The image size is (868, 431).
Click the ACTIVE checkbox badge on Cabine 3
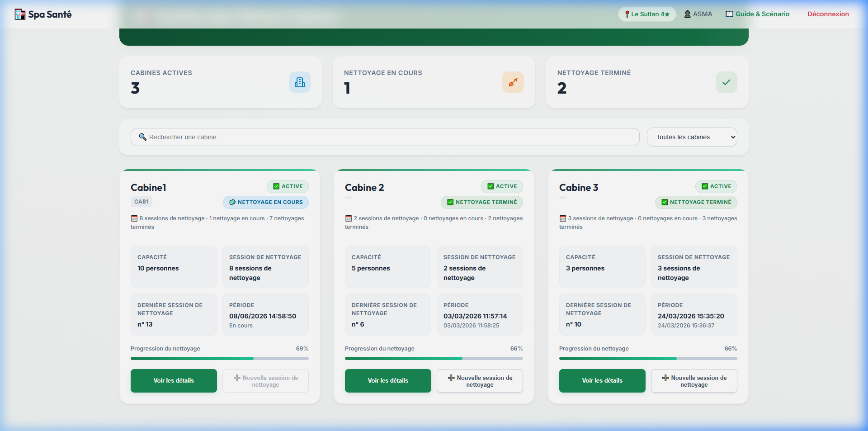pyautogui.click(x=717, y=186)
